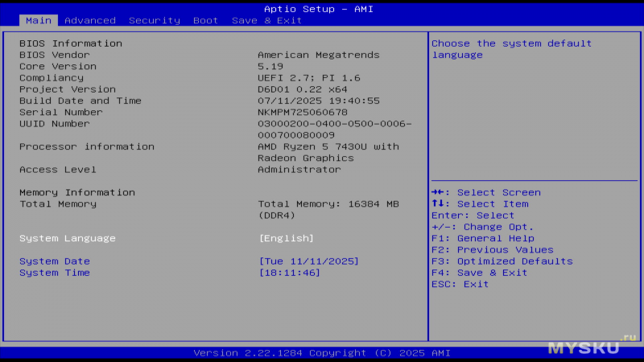Switch to the Advanced tab
The image size is (644, 362).
[89, 20]
